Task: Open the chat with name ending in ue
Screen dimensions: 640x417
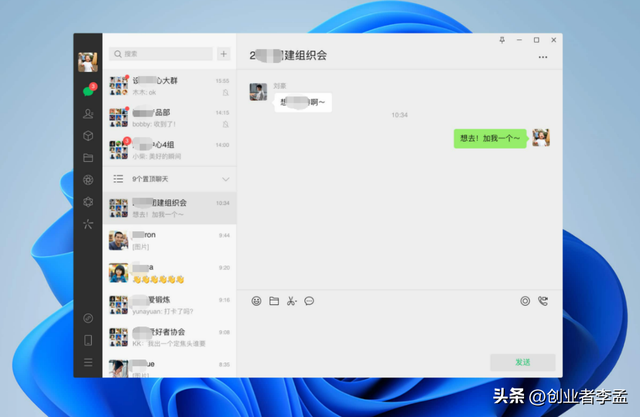Action: (x=169, y=366)
